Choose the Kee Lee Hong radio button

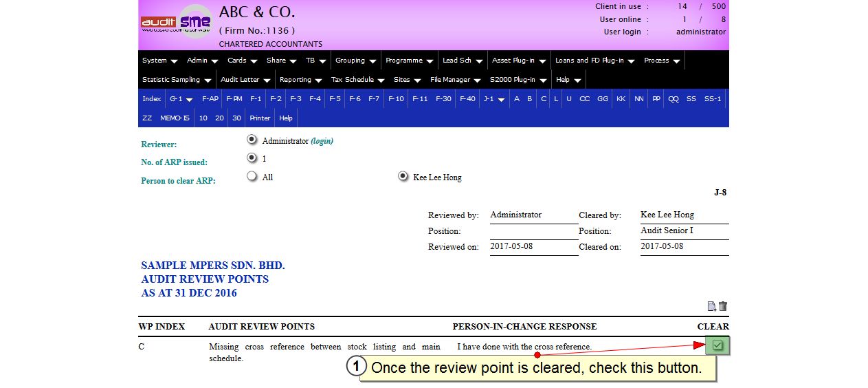tap(403, 177)
